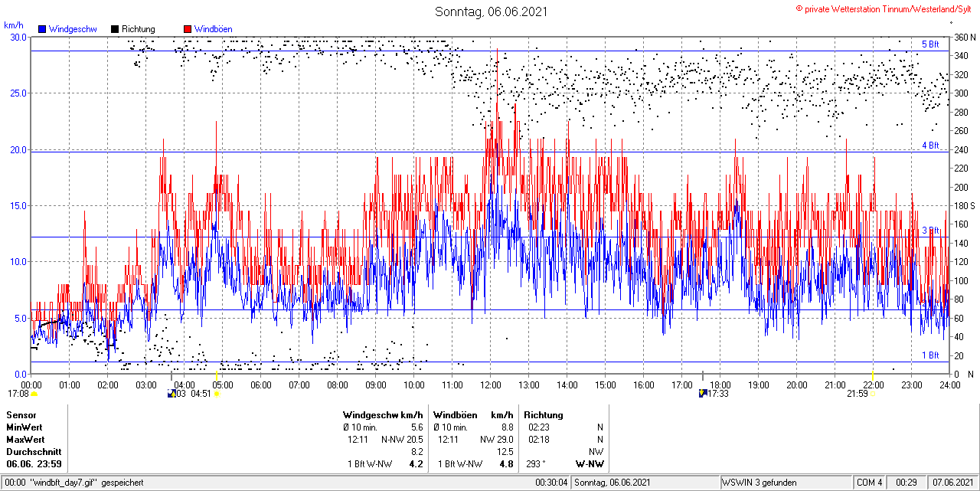The width and height of the screenshot is (980, 491).
Task: Click the 30.0 km/h axis value
Action: [x=18, y=37]
